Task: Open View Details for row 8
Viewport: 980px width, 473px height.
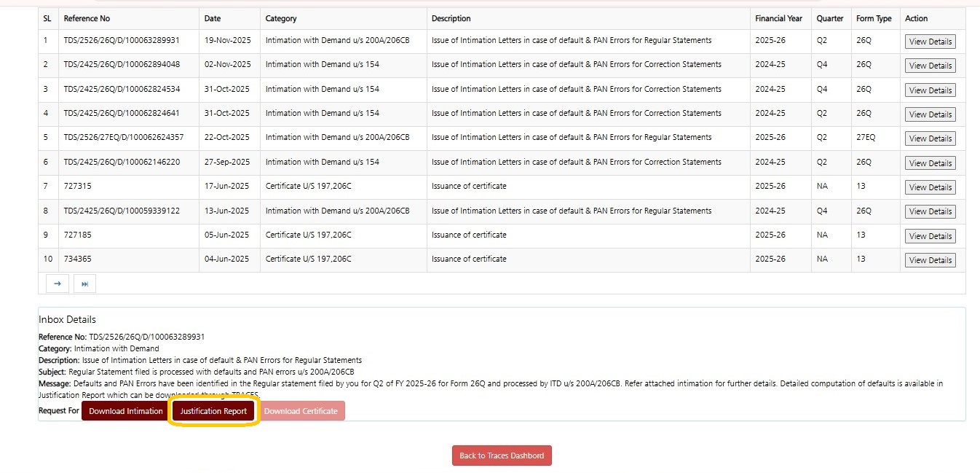Action: [x=930, y=211]
